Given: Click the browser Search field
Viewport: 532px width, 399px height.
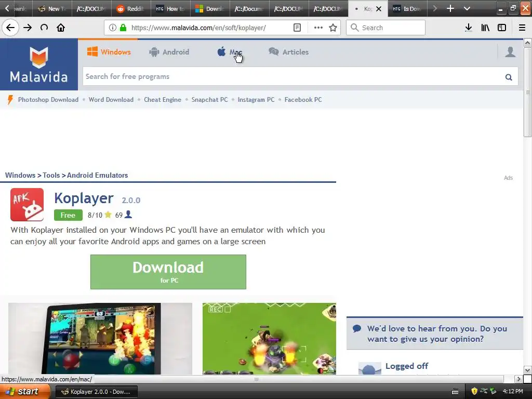Looking at the screenshot, I should click(x=385, y=28).
